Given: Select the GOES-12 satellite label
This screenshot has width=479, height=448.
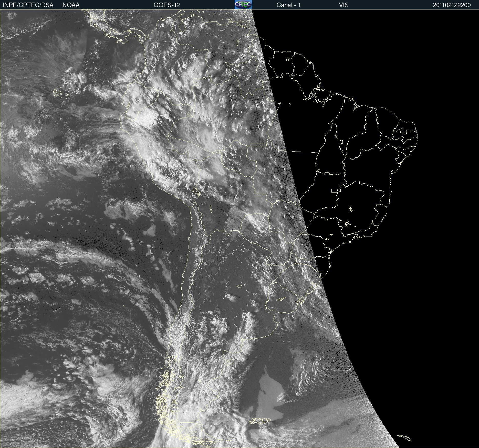Looking at the screenshot, I should coord(167,5).
